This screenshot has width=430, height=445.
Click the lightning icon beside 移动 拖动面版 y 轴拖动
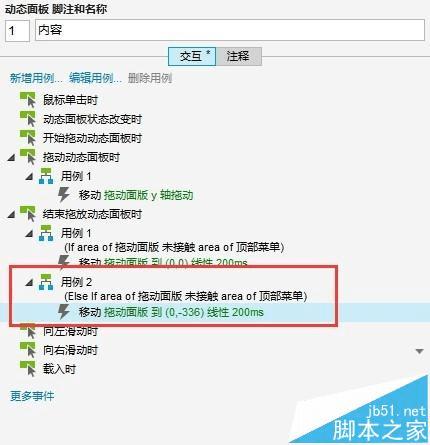[63, 195]
